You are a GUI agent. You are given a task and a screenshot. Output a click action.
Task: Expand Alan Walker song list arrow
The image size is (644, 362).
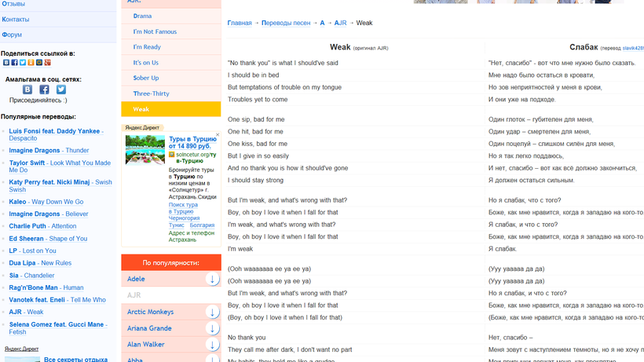(x=212, y=345)
